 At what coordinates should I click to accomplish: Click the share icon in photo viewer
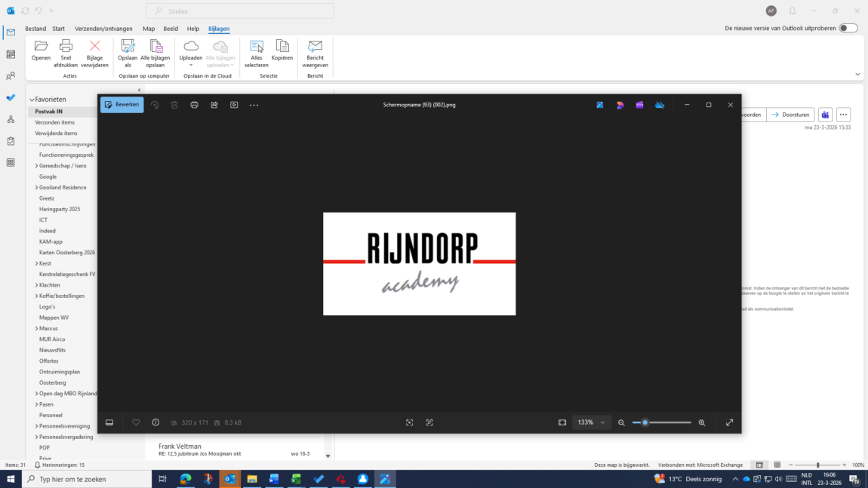coord(214,105)
